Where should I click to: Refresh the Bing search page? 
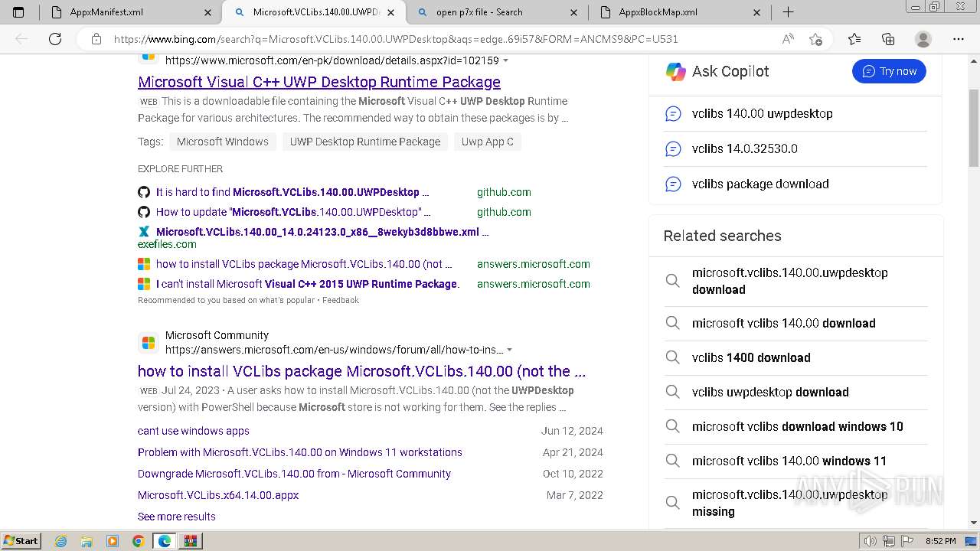coord(55,39)
